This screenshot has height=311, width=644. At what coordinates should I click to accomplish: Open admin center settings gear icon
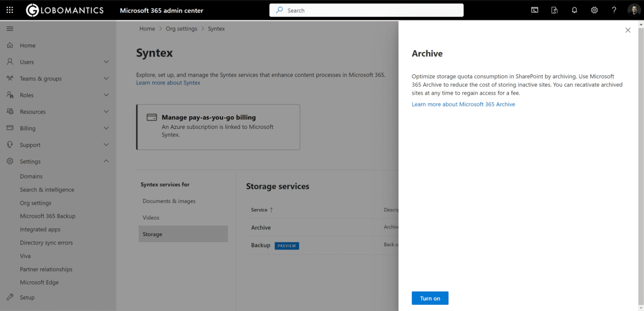(x=594, y=10)
